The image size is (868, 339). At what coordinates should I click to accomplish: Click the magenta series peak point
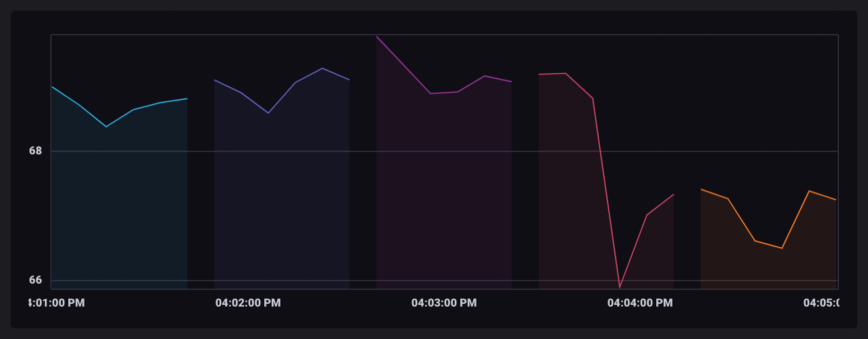click(376, 36)
